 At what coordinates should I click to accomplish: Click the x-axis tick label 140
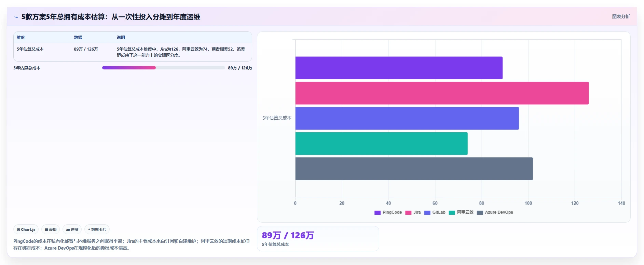[621, 203]
